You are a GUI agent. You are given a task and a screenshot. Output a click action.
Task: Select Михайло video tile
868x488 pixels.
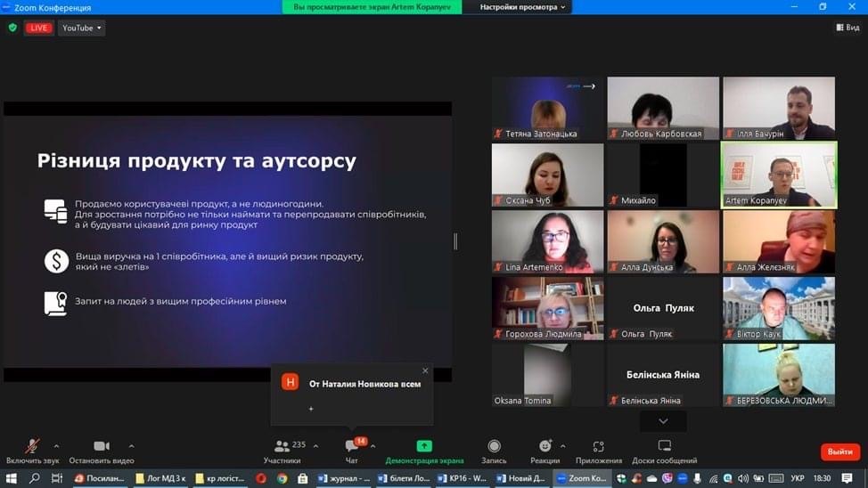(x=663, y=175)
